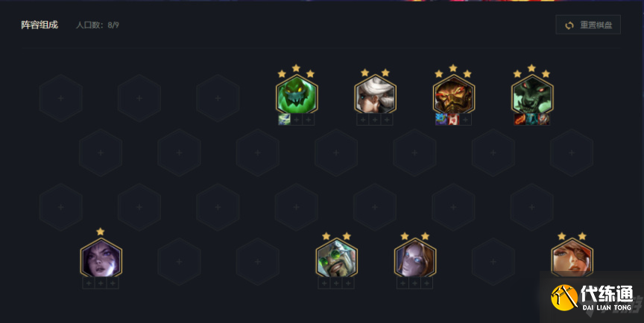Click the blue item on gold-masked champion
The width and height of the screenshot is (644, 323).
coord(441,120)
